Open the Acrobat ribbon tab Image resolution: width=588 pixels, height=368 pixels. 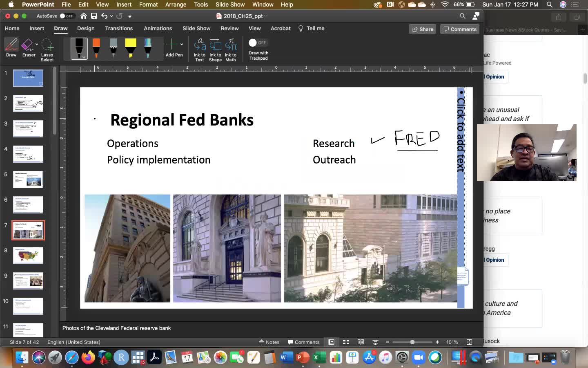281,28
